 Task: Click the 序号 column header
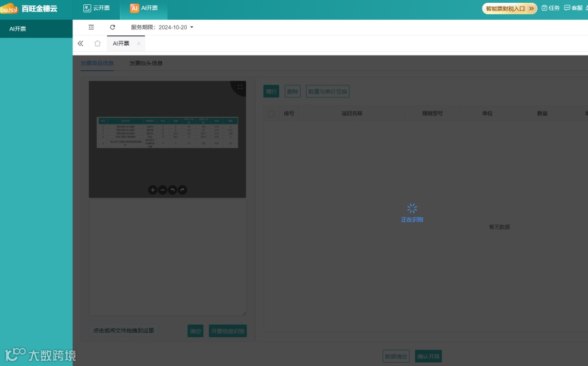(289, 113)
